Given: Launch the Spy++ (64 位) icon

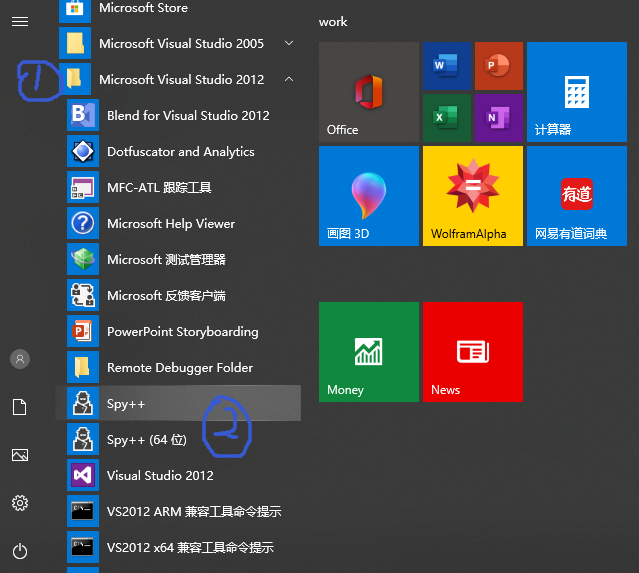Looking at the screenshot, I should (x=83, y=439).
